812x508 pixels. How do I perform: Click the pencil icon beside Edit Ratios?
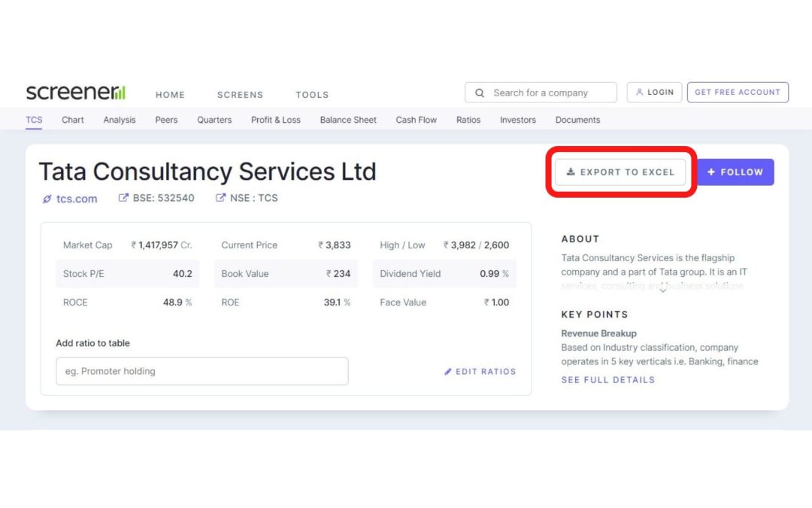pos(448,372)
